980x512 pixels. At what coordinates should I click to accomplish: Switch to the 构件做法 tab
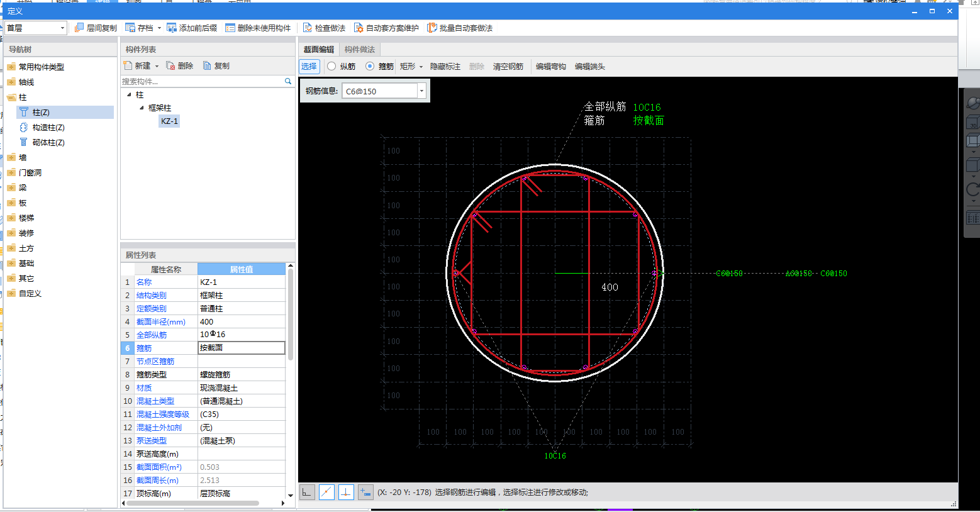pos(359,50)
